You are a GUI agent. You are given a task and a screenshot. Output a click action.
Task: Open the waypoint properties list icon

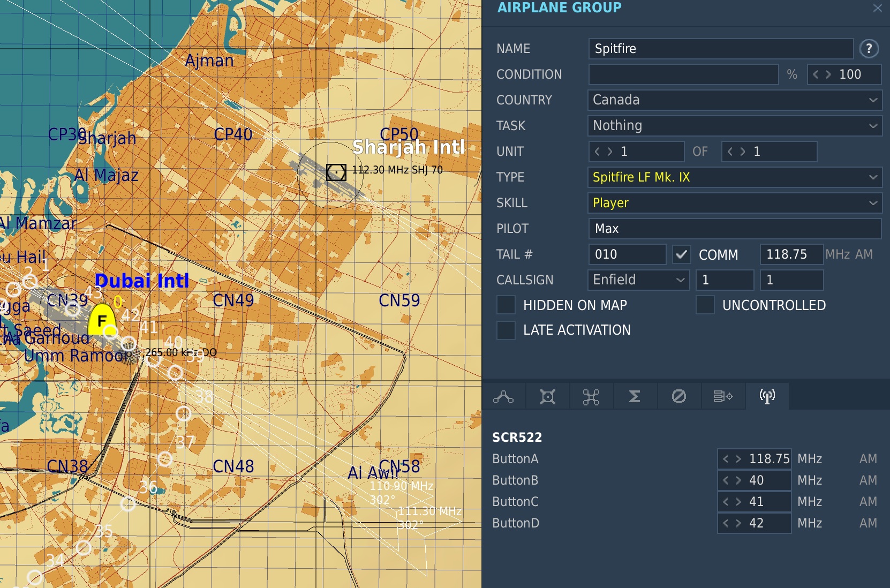pos(723,396)
